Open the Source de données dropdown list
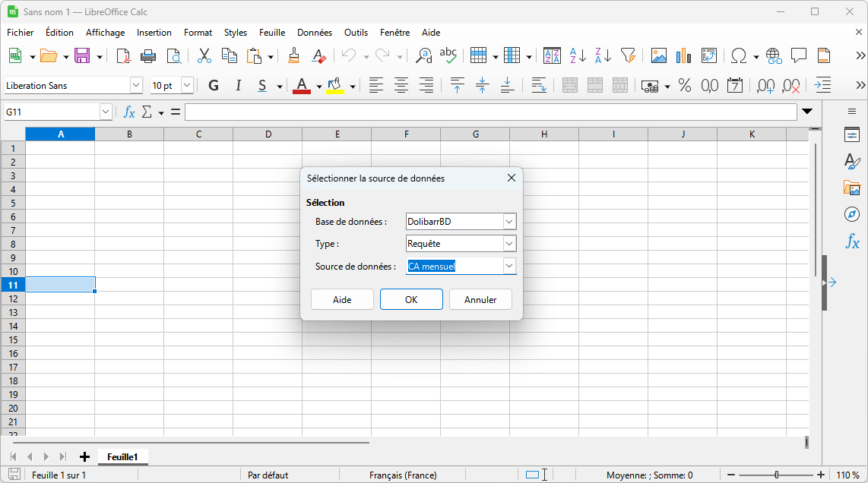Image resolution: width=868 pixels, height=483 pixels. tap(509, 266)
